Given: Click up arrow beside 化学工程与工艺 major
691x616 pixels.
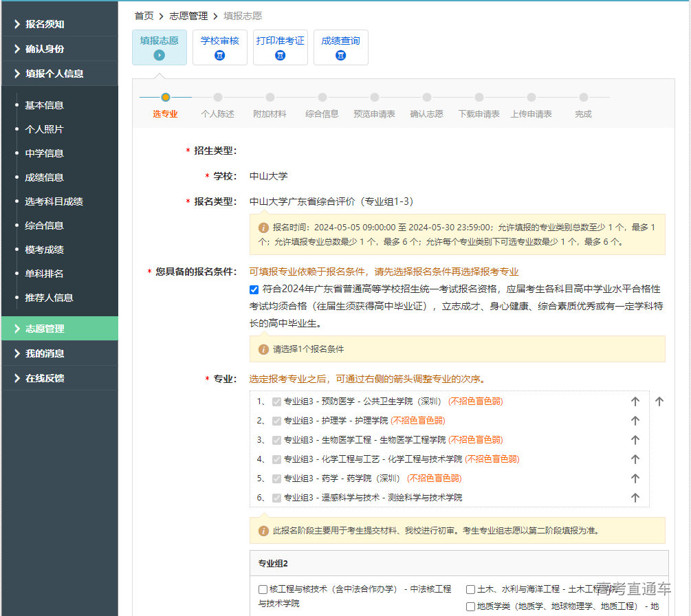Looking at the screenshot, I should (x=635, y=459).
